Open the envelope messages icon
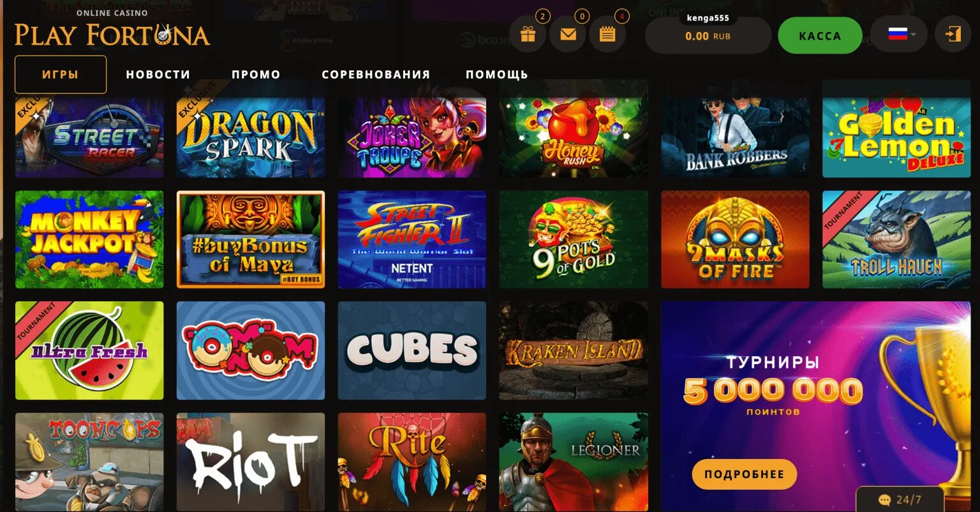Viewport: 980px width, 512px height. pos(568,34)
